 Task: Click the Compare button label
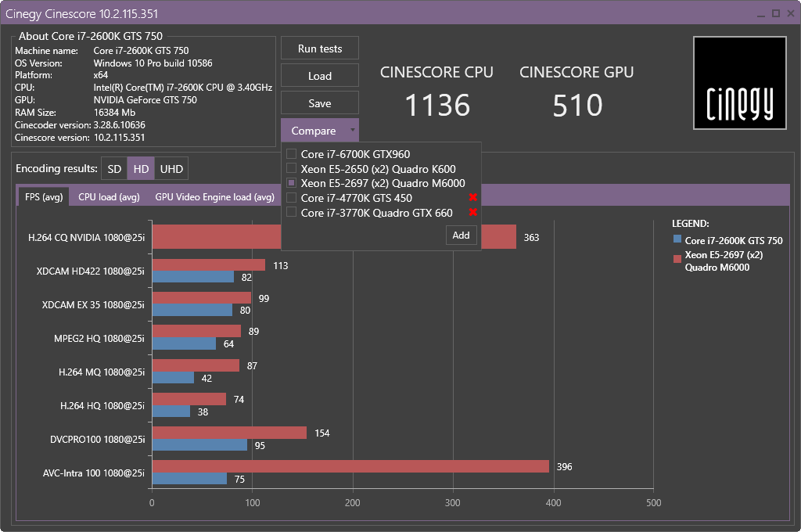pyautogui.click(x=313, y=131)
